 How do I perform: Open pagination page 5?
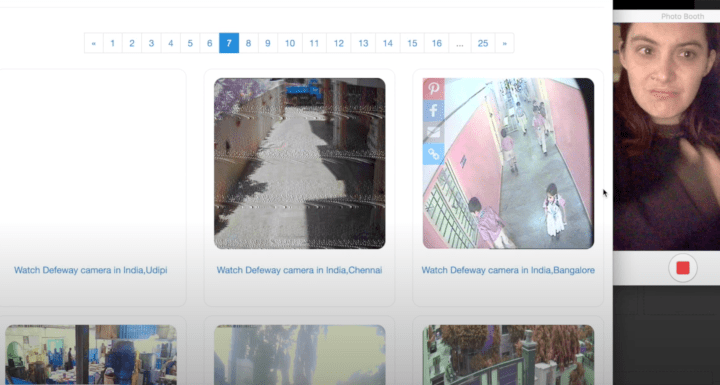(x=190, y=43)
